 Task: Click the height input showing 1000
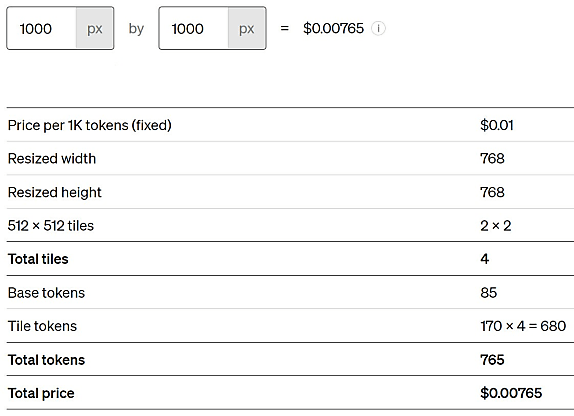(x=194, y=28)
